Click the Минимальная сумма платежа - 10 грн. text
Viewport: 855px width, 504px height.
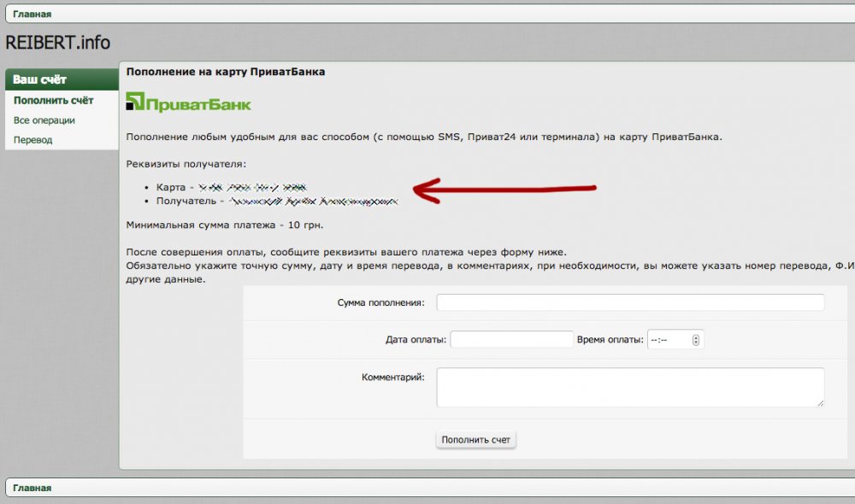(225, 225)
